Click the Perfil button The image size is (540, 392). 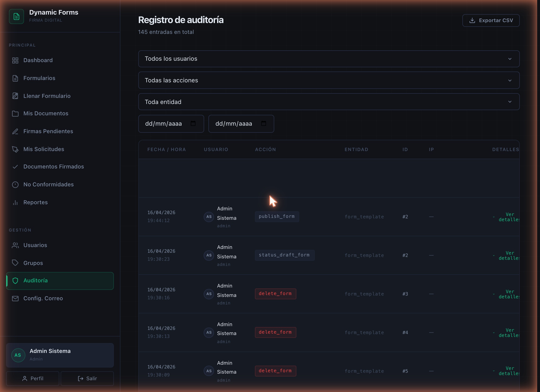click(33, 378)
